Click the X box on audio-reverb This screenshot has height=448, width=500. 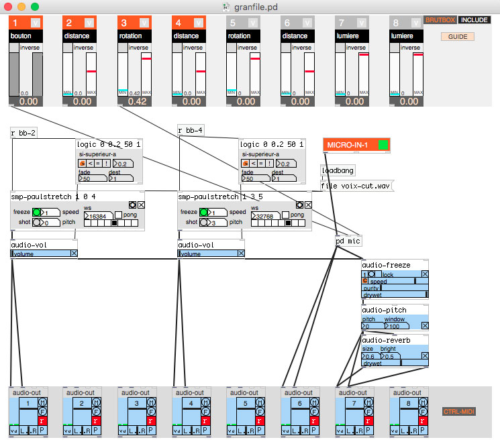[425, 355]
